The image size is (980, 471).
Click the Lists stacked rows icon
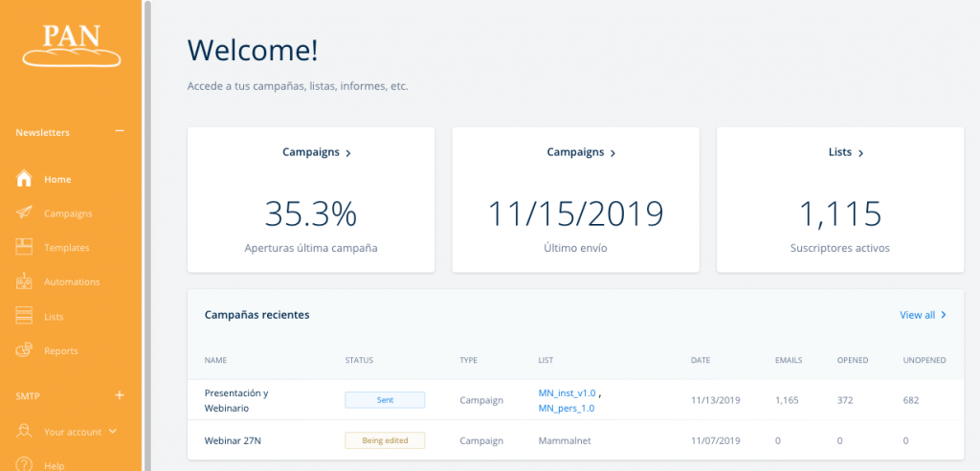25,316
